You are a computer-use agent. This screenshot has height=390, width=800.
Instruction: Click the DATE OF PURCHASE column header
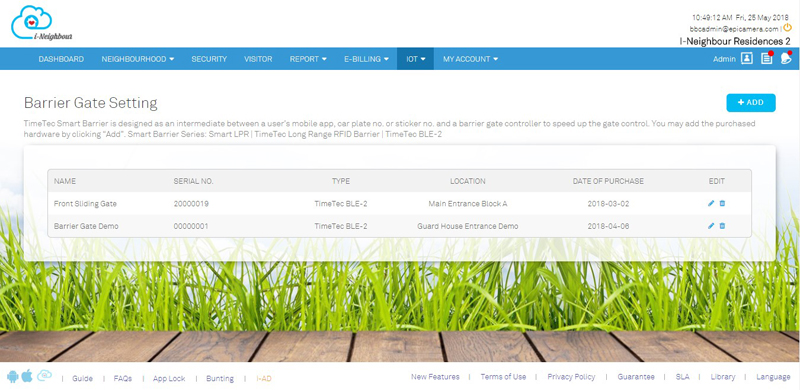tap(608, 181)
